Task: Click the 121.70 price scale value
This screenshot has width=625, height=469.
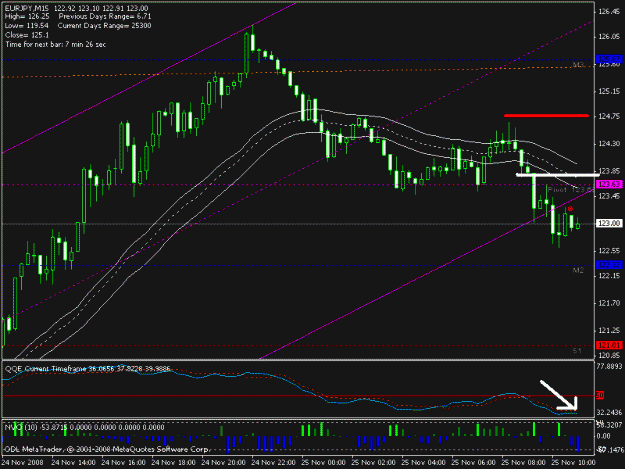Action: 609,303
